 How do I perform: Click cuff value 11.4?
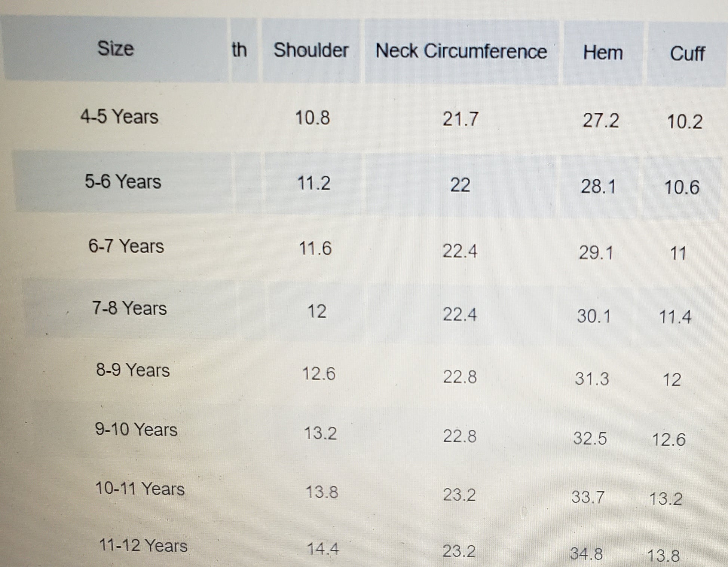pyautogui.click(x=675, y=317)
